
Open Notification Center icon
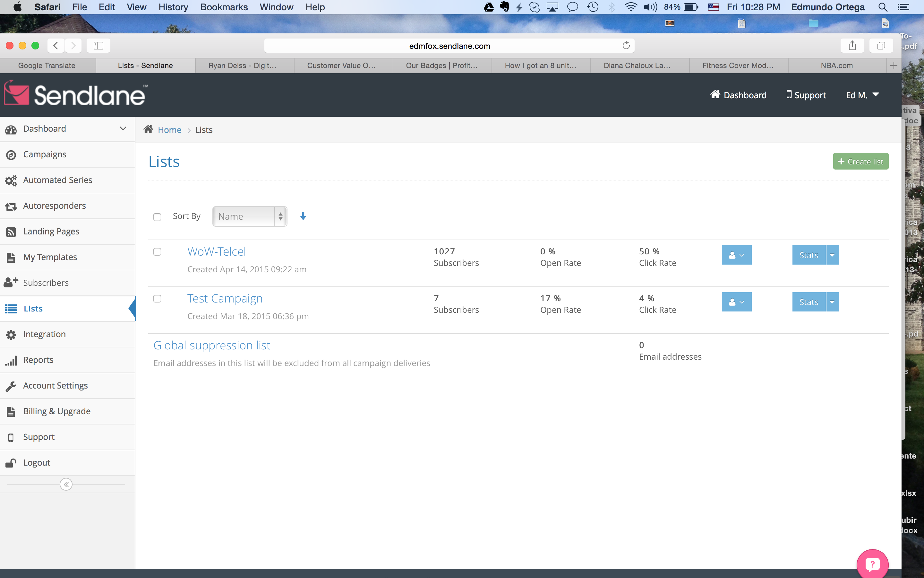[x=903, y=7]
